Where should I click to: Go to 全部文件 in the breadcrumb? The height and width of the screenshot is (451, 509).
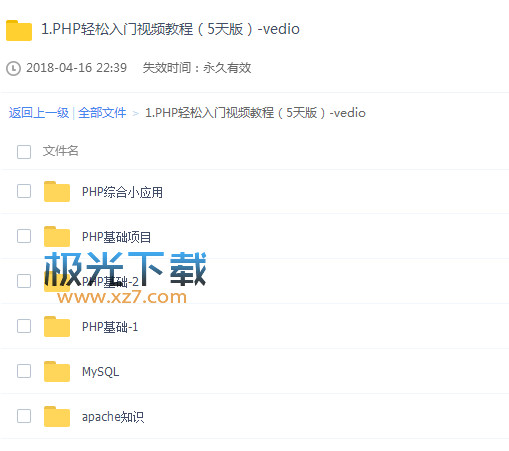pyautogui.click(x=102, y=113)
